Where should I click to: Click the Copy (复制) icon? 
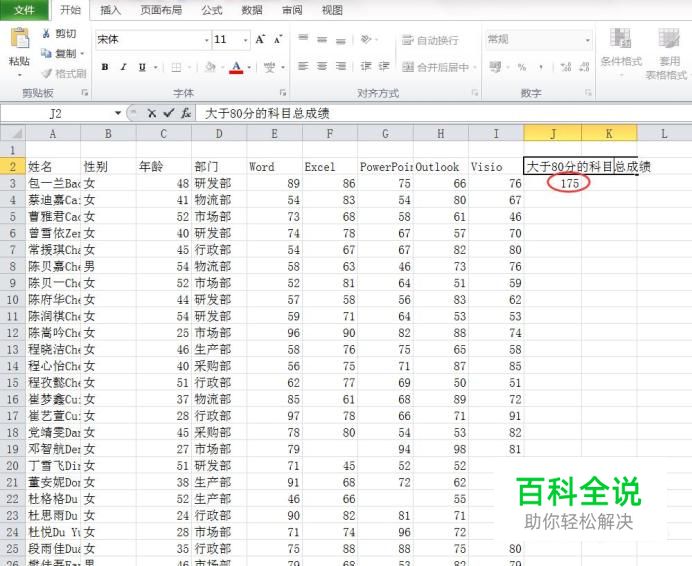coord(46,53)
